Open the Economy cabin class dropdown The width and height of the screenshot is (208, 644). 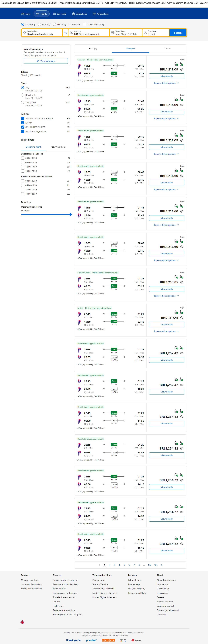point(74,25)
